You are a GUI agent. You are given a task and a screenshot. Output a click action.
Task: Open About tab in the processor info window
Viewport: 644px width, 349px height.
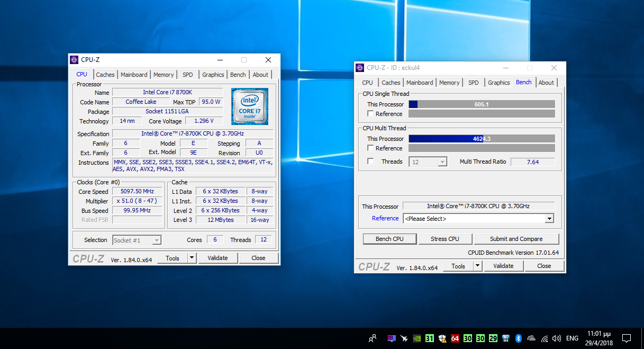tap(260, 75)
